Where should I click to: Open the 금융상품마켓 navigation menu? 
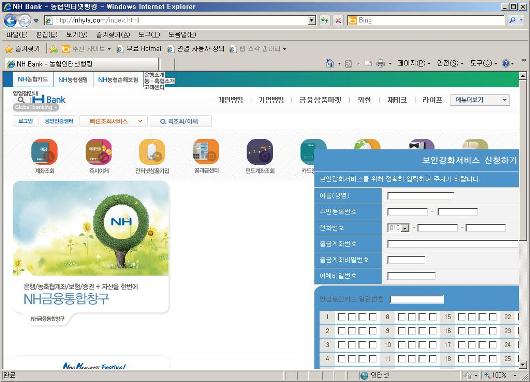click(320, 100)
